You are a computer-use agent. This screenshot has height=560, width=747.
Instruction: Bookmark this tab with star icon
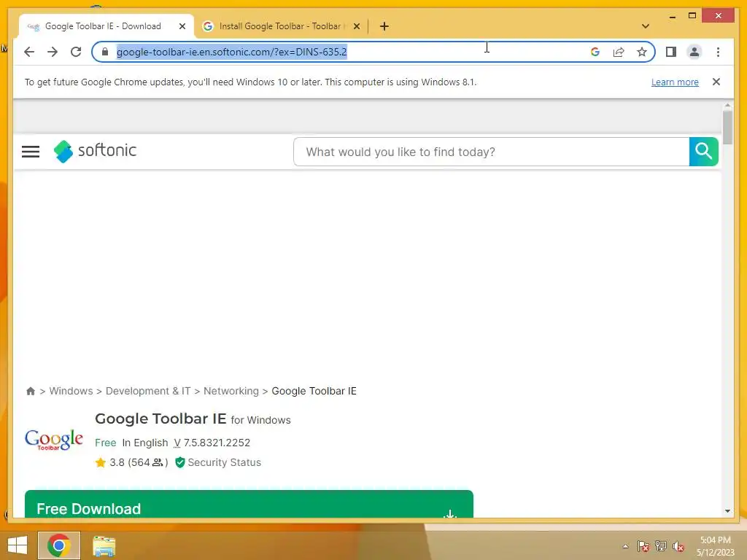[x=642, y=52]
